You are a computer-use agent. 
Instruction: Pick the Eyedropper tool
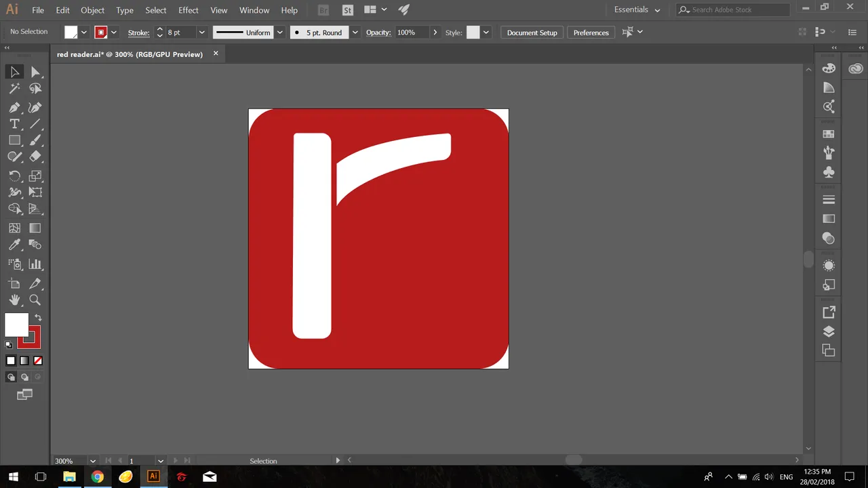(x=14, y=245)
